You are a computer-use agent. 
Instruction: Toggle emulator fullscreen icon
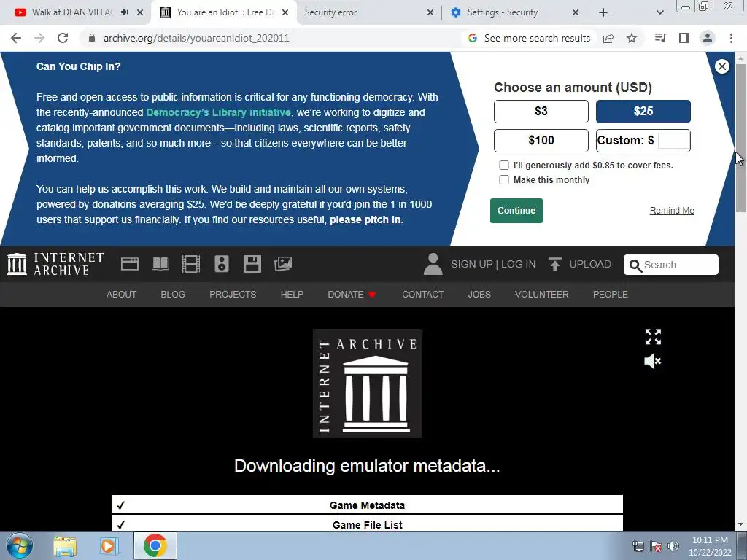(653, 337)
